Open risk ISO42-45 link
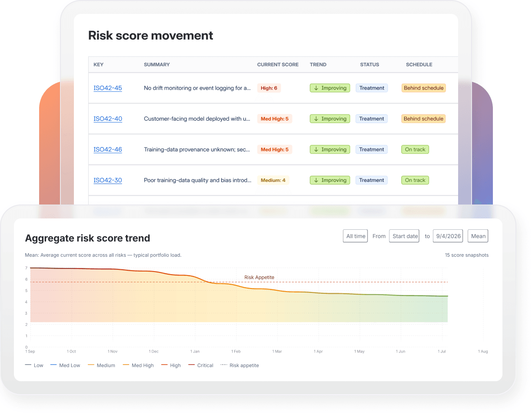 (108, 88)
